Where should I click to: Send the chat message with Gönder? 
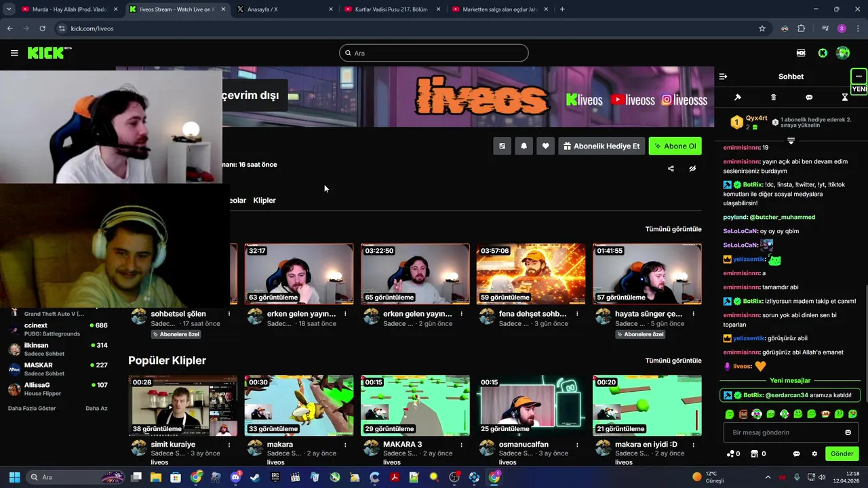coord(842,454)
